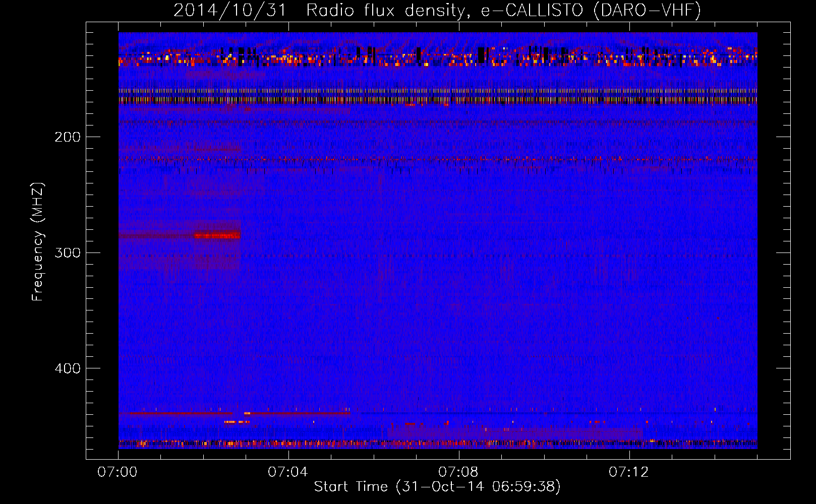Viewport: 816px width, 504px height.
Task: Click the 'Frequency (MHZ)' axis label
Action: (38, 241)
